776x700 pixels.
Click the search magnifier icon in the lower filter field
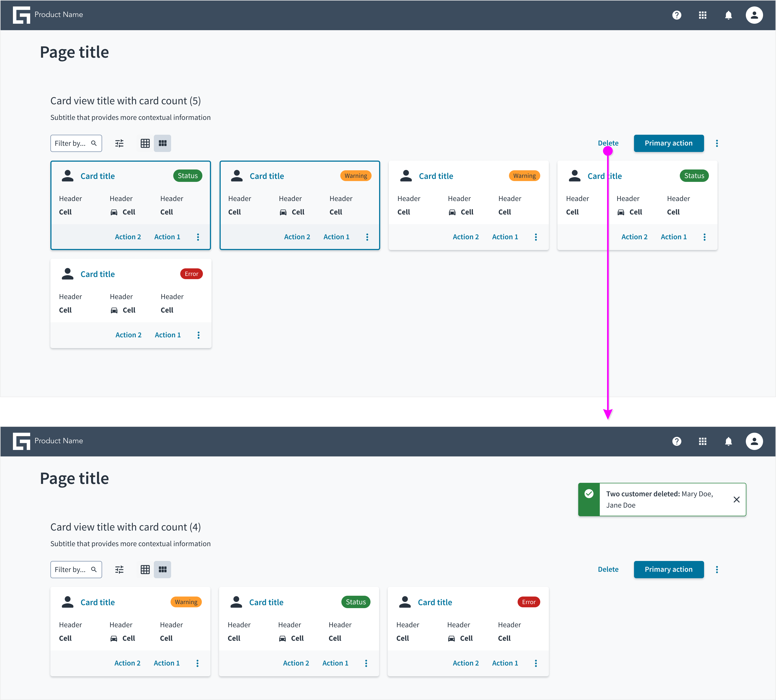coord(94,569)
